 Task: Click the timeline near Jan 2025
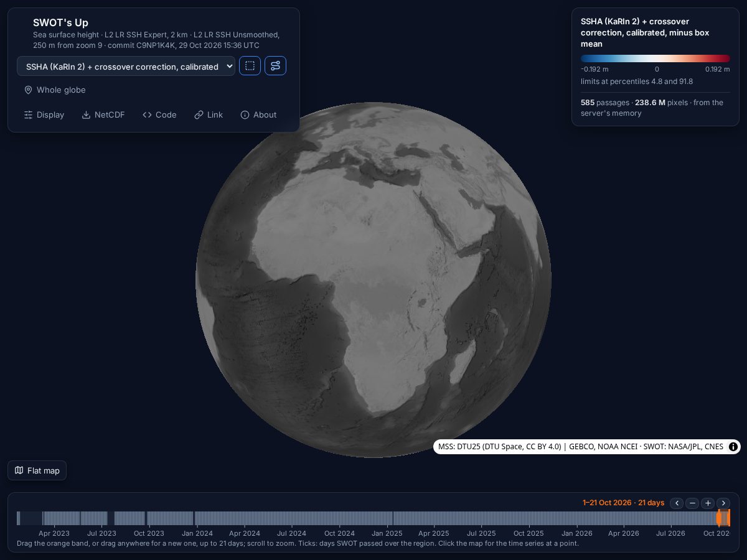coord(387,518)
